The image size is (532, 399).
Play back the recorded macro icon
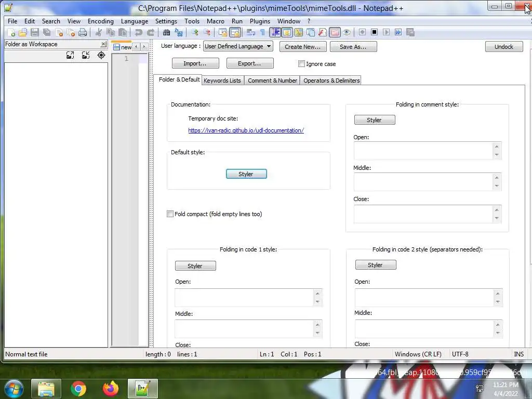[x=386, y=32]
